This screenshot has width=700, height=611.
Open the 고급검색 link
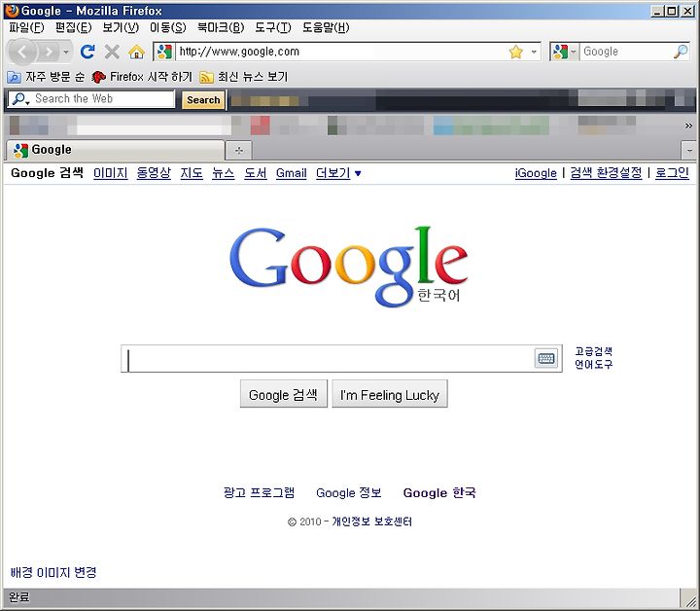point(593,351)
